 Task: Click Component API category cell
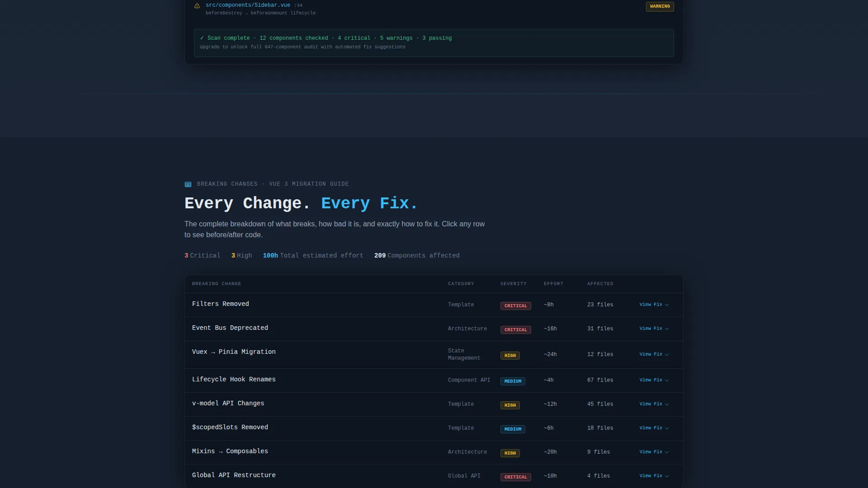coord(469,380)
